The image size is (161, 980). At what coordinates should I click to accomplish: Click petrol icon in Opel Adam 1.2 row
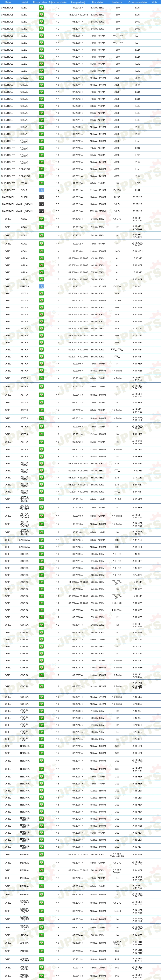(41, 227)
